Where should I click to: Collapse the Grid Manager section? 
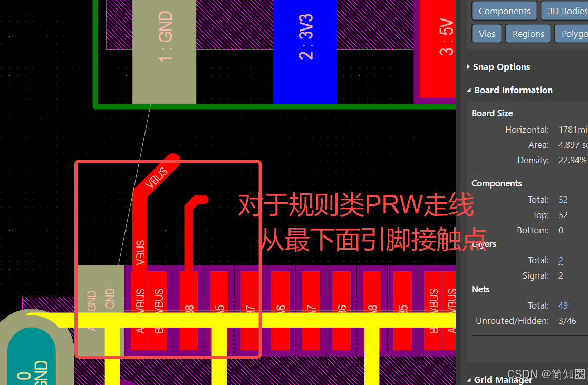(x=469, y=380)
